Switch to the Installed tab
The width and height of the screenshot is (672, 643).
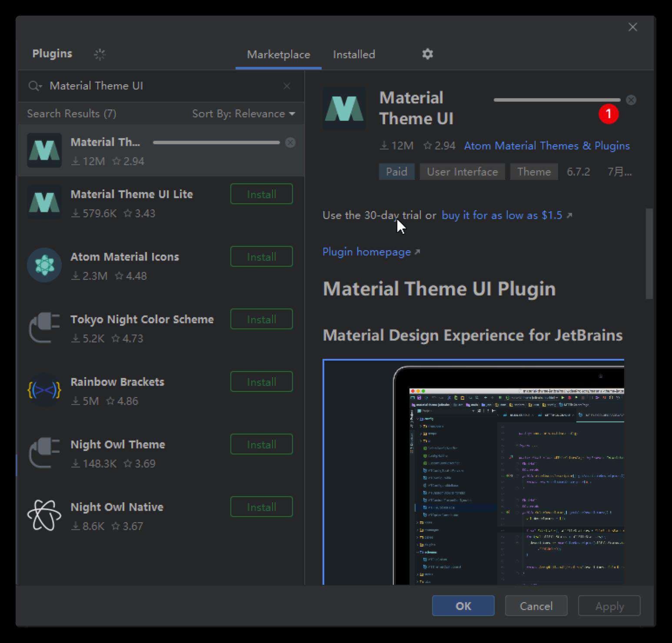coord(354,54)
